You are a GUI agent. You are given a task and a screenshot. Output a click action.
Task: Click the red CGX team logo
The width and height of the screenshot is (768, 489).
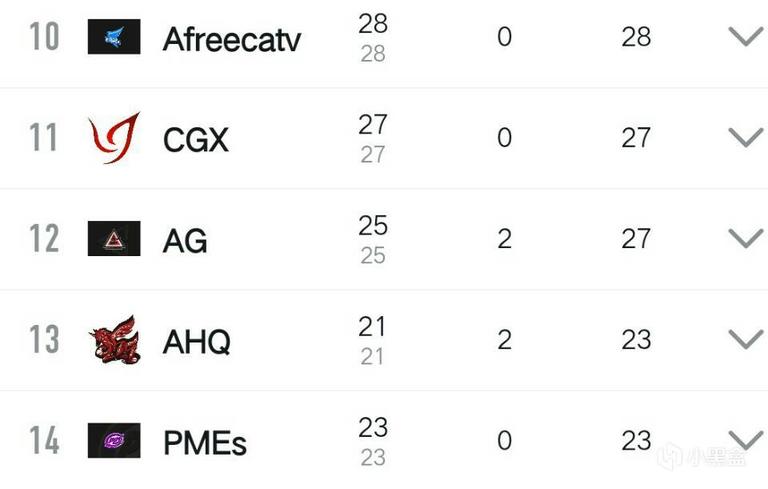[x=114, y=138]
